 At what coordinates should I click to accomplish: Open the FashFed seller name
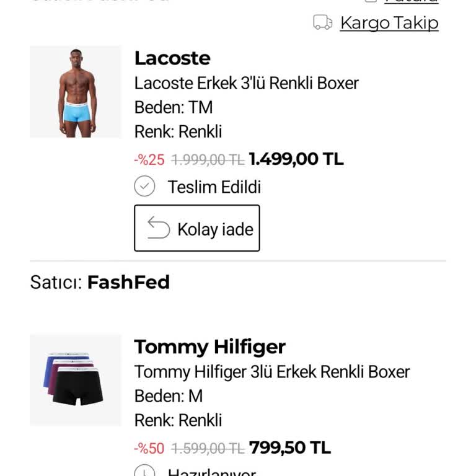[128, 283]
